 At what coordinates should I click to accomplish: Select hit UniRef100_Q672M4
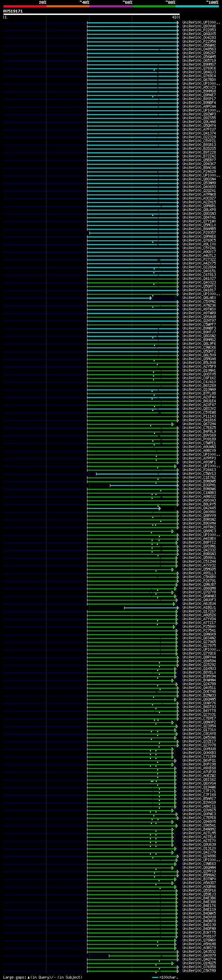pyautogui.click(x=199, y=424)
